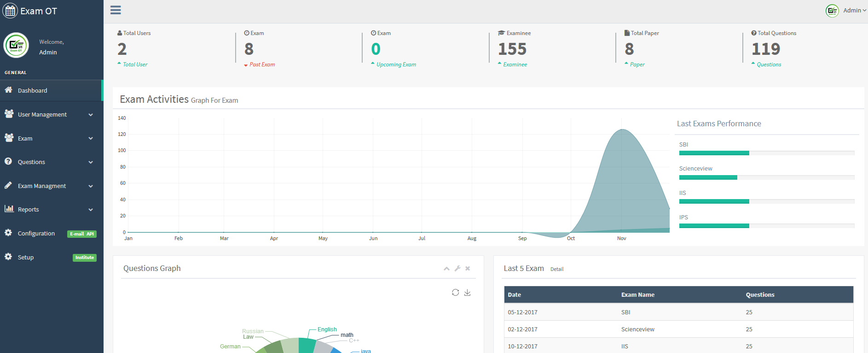The height and width of the screenshot is (353, 868).
Task: Toggle the hamburger sidebar menu icon
Action: click(x=116, y=10)
